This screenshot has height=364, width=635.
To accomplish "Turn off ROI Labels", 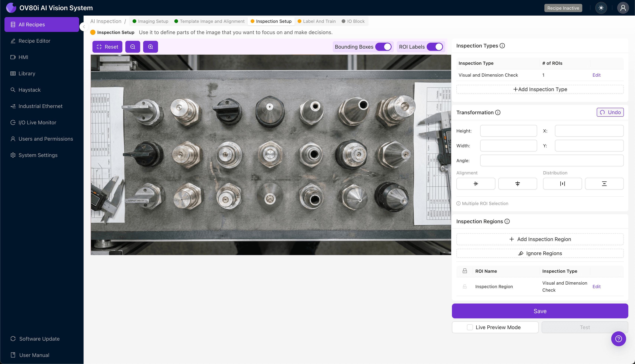I will [x=435, y=47].
